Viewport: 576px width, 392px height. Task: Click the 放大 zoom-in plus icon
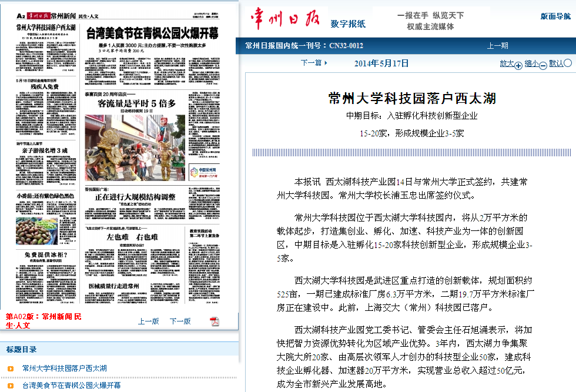518,65
